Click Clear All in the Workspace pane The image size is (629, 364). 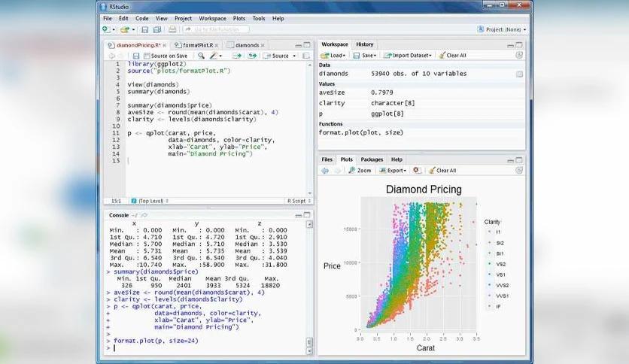pyautogui.click(x=452, y=56)
